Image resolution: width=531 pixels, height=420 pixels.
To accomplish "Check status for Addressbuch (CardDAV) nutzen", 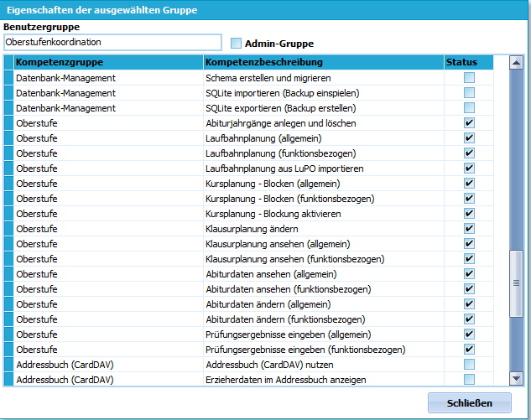I will point(469,365).
